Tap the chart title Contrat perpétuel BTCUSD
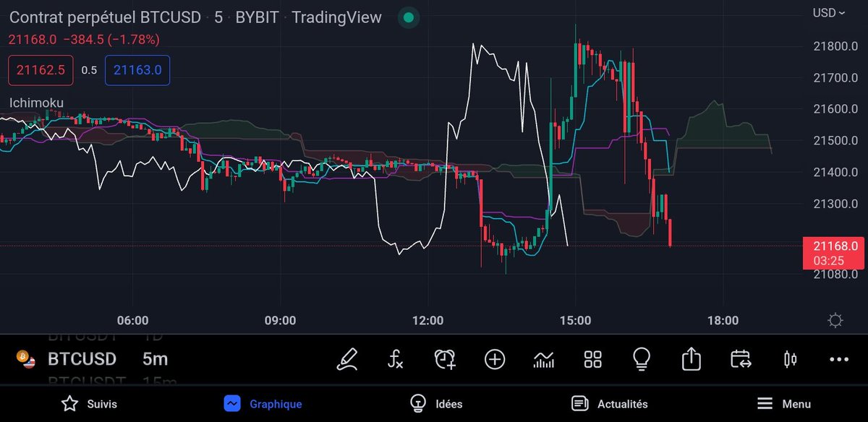The height and width of the screenshot is (422, 868). 105,17
